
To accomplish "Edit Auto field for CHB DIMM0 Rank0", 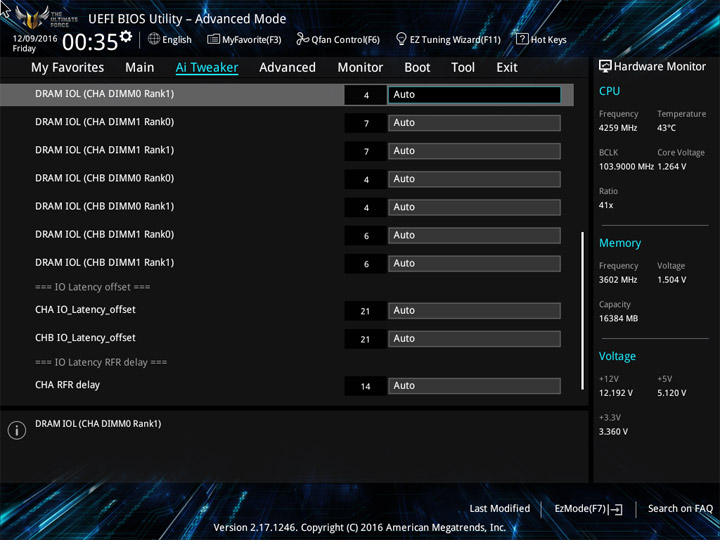I will click(x=474, y=179).
